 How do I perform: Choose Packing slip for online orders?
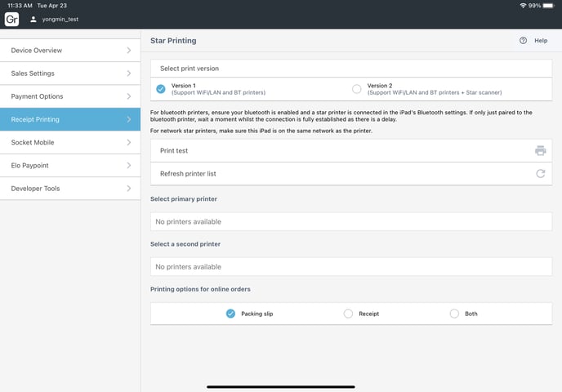pos(230,314)
